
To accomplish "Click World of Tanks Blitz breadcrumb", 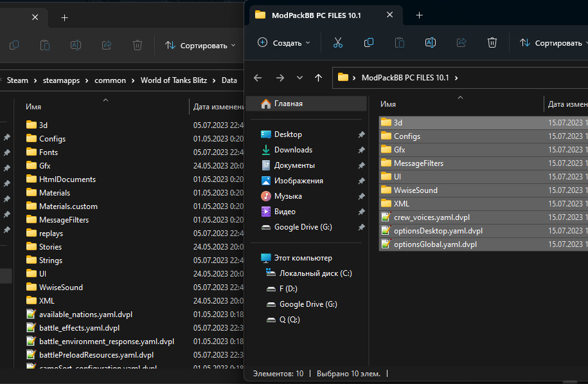I will (174, 80).
